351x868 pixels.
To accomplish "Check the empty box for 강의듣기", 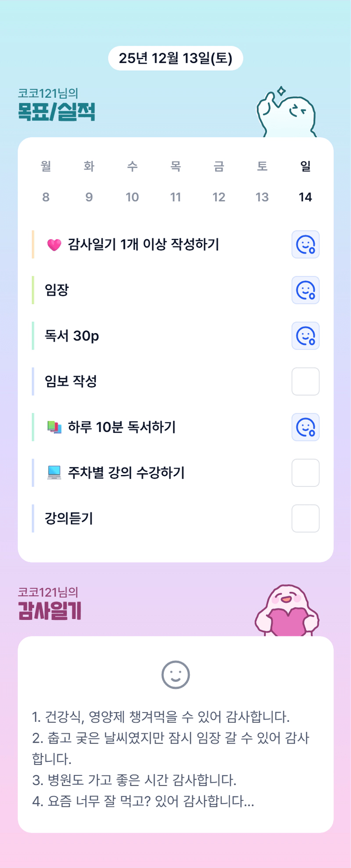I will pos(305,518).
